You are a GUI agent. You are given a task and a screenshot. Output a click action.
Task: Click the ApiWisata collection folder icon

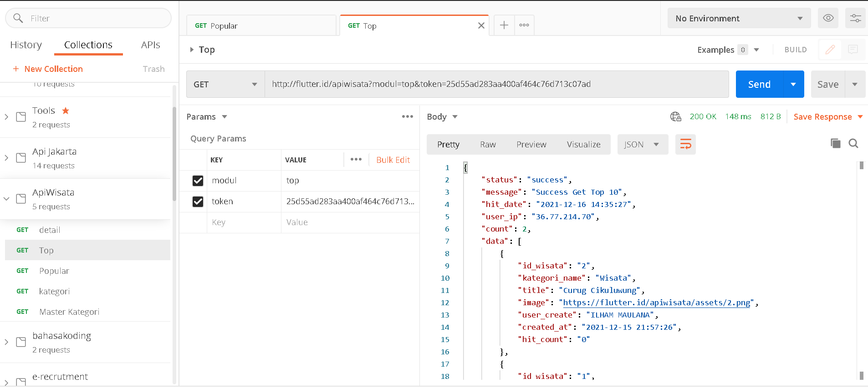(x=21, y=199)
